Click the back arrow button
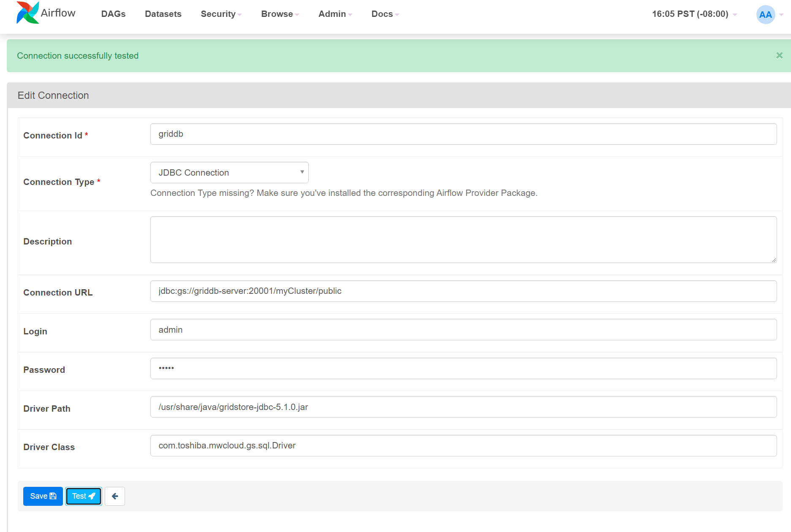 click(x=114, y=496)
